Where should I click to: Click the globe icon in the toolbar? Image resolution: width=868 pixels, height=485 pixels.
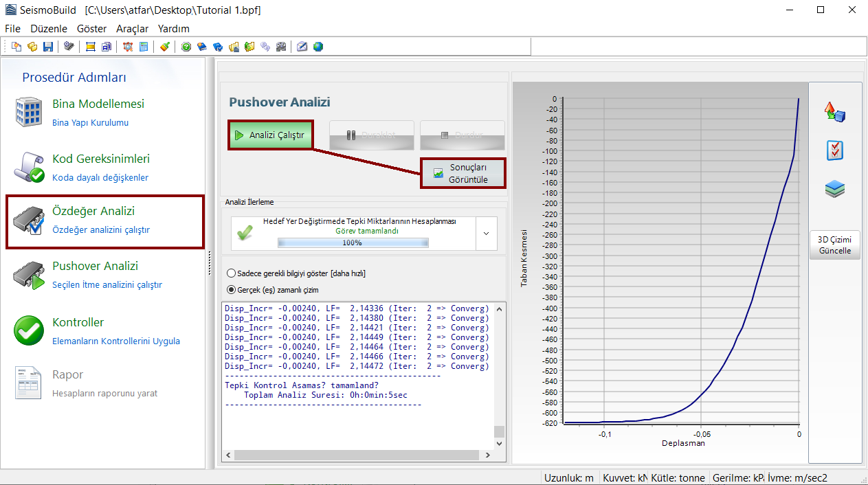click(x=318, y=47)
